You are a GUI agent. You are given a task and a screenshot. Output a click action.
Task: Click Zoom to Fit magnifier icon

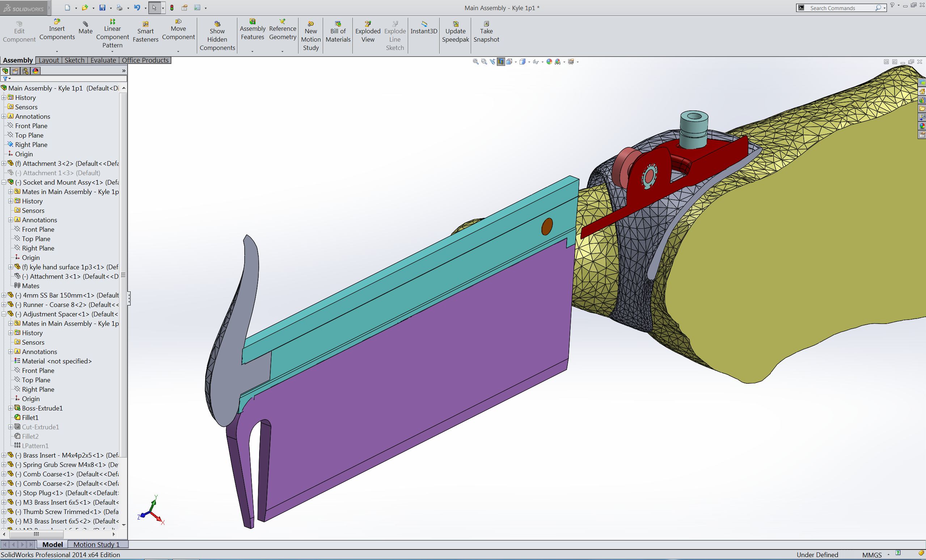(475, 62)
